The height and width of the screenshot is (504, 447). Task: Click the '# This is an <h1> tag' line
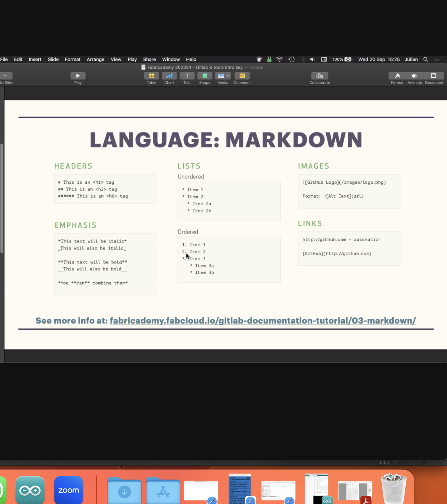click(x=86, y=182)
